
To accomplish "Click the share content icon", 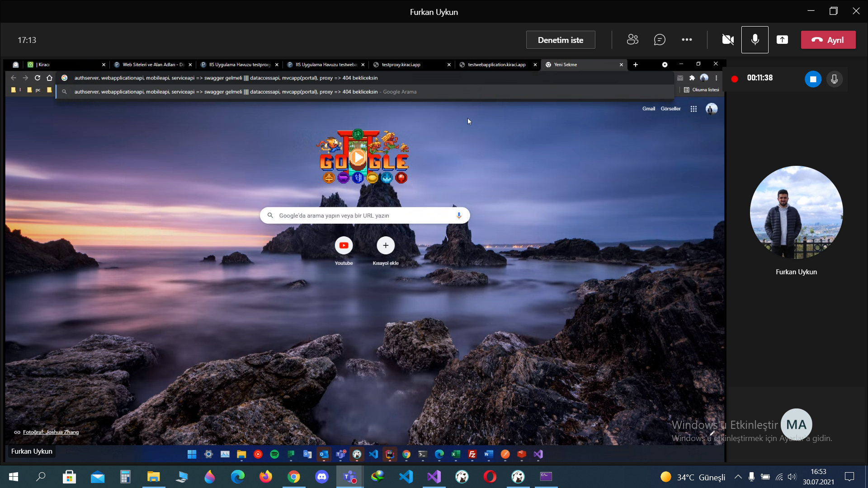I will click(782, 40).
